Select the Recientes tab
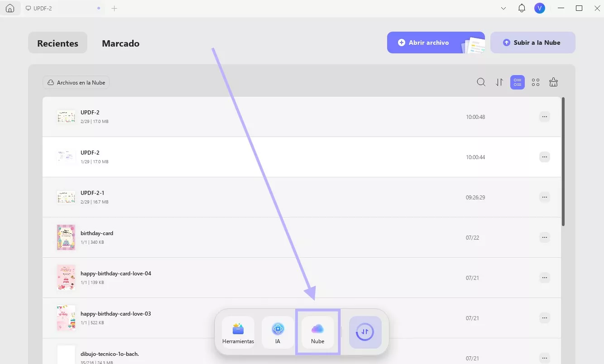Image resolution: width=604 pixels, height=364 pixels. coord(58,43)
